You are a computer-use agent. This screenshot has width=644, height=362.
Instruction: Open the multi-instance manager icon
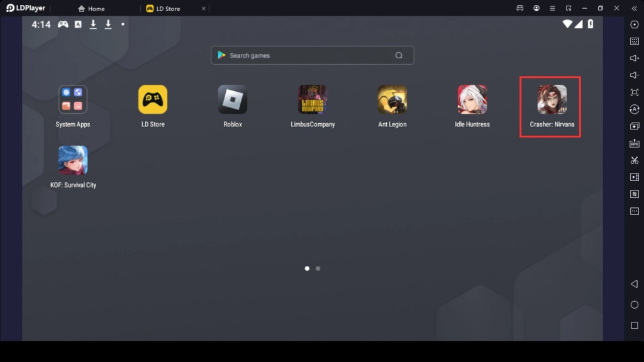[x=634, y=126]
